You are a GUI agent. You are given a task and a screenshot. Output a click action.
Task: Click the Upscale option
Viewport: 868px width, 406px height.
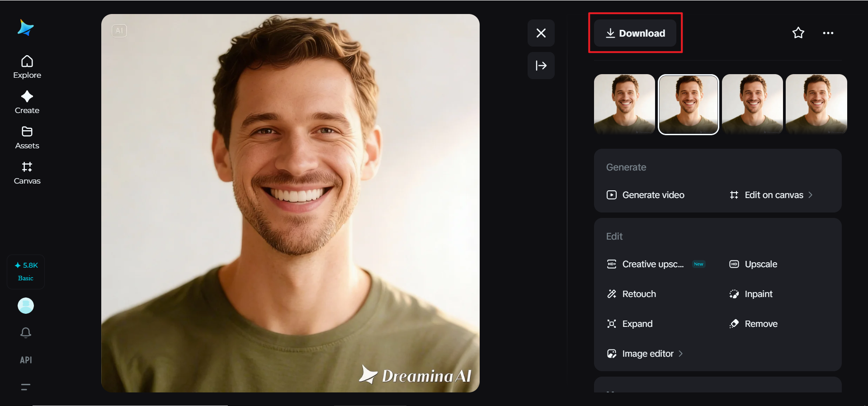[x=753, y=264]
